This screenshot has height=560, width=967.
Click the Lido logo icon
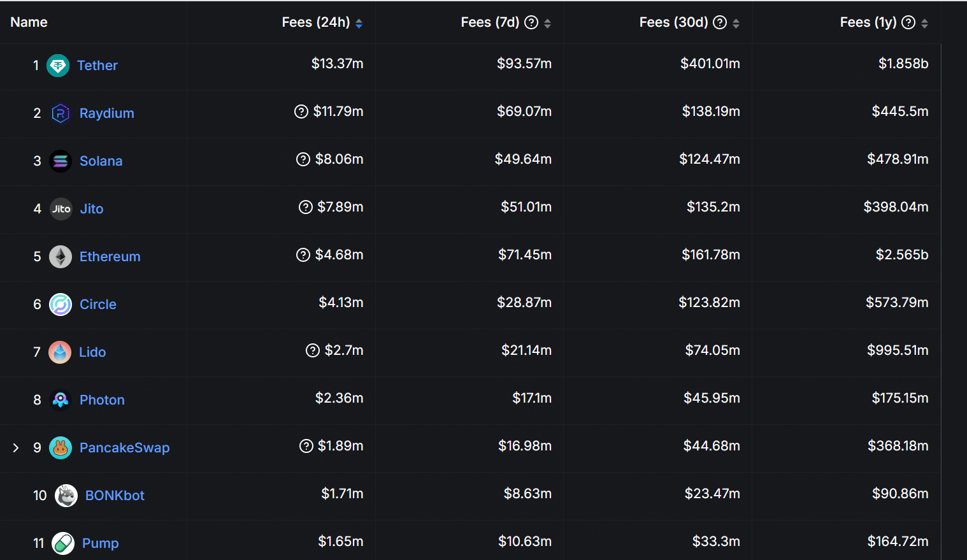click(60, 352)
